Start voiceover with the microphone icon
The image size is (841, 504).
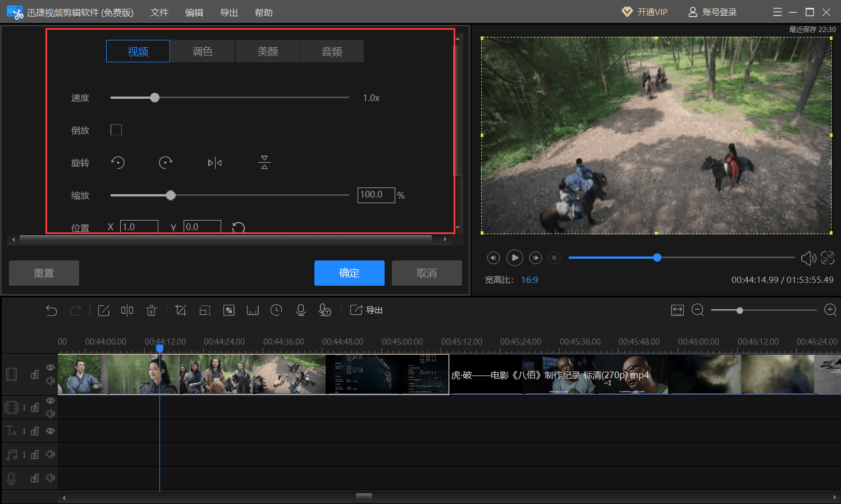pos(300,310)
